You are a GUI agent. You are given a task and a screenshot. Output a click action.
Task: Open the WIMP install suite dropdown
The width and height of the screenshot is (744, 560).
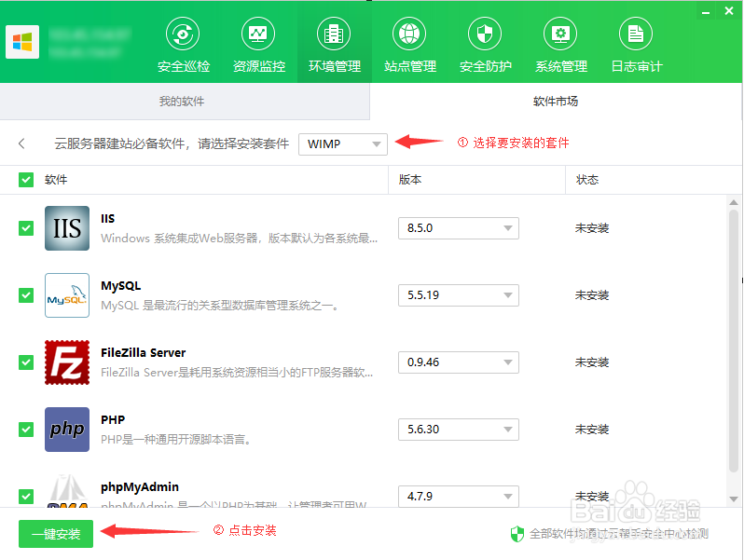click(343, 144)
